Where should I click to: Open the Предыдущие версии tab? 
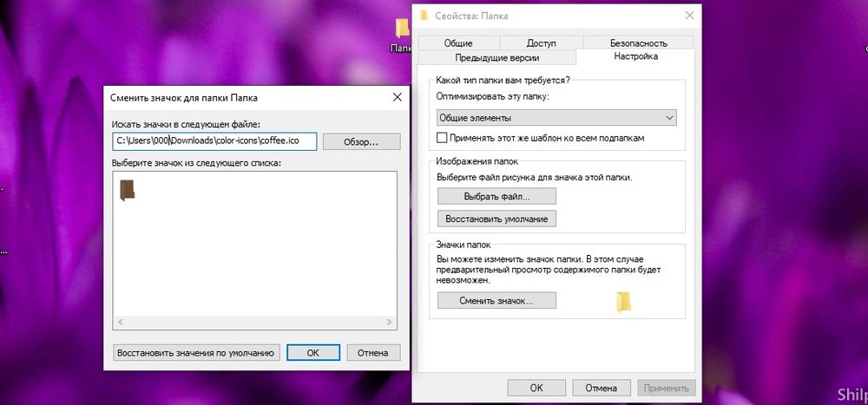click(x=496, y=57)
